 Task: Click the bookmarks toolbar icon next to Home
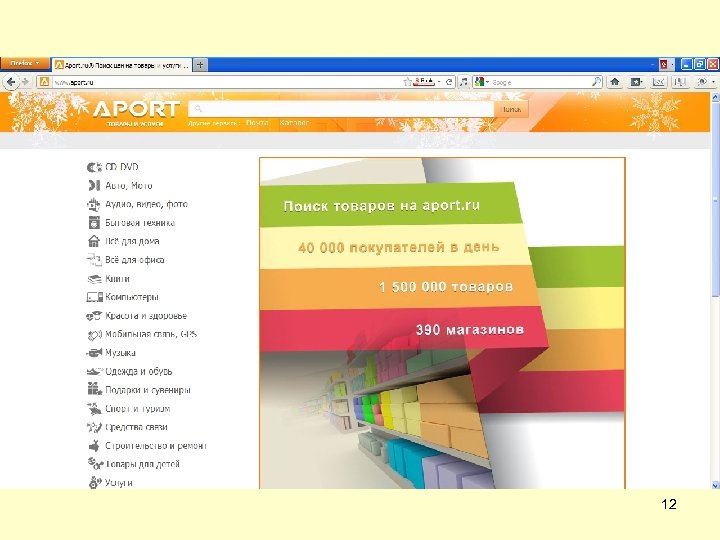pyautogui.click(x=636, y=82)
